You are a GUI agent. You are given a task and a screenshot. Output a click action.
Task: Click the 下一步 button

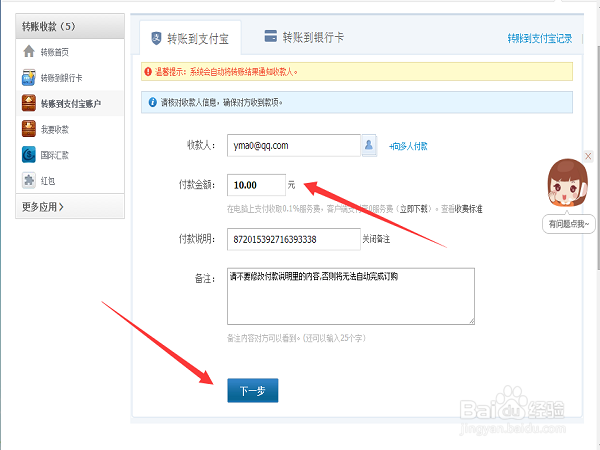click(x=253, y=390)
